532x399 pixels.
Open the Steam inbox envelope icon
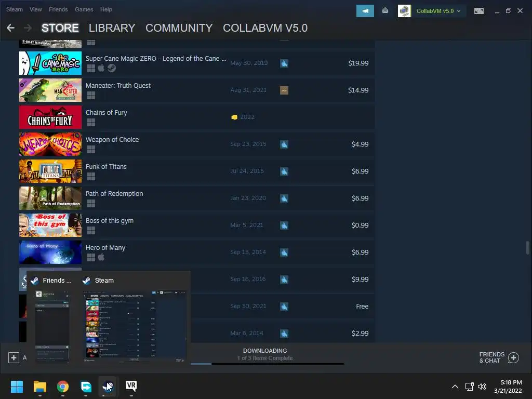pyautogui.click(x=385, y=10)
